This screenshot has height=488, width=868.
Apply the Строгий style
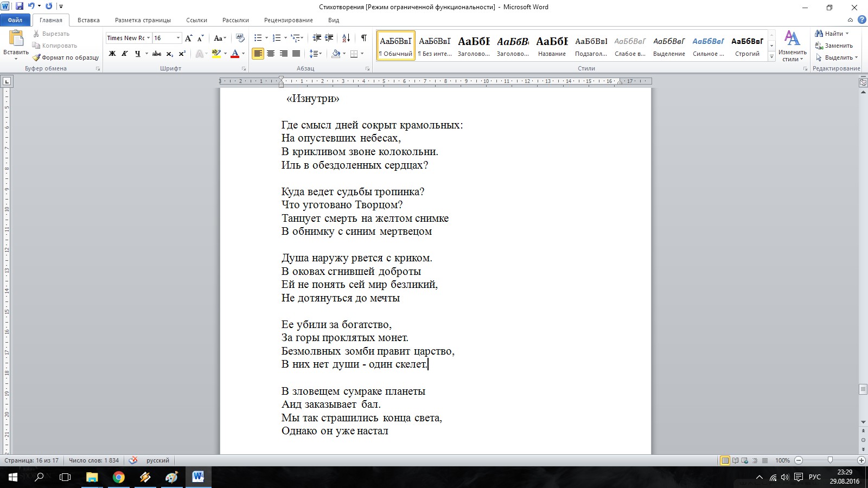pyautogui.click(x=748, y=46)
